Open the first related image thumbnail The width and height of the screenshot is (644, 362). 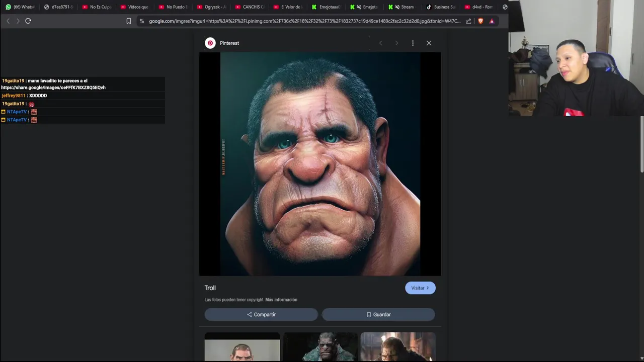click(x=242, y=347)
